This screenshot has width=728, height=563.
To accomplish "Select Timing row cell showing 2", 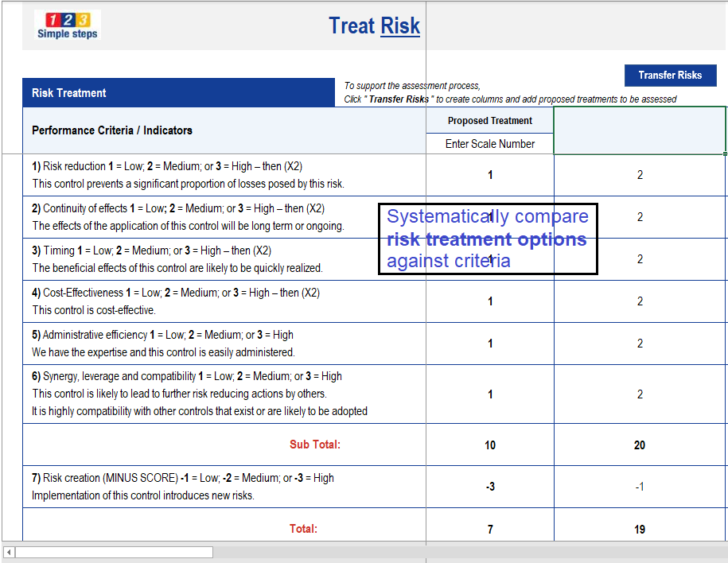I will (x=640, y=259).
